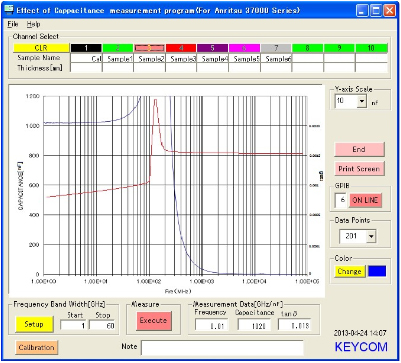Select channel 7 gray button
Screen dimensions: 401x363
click(x=276, y=48)
